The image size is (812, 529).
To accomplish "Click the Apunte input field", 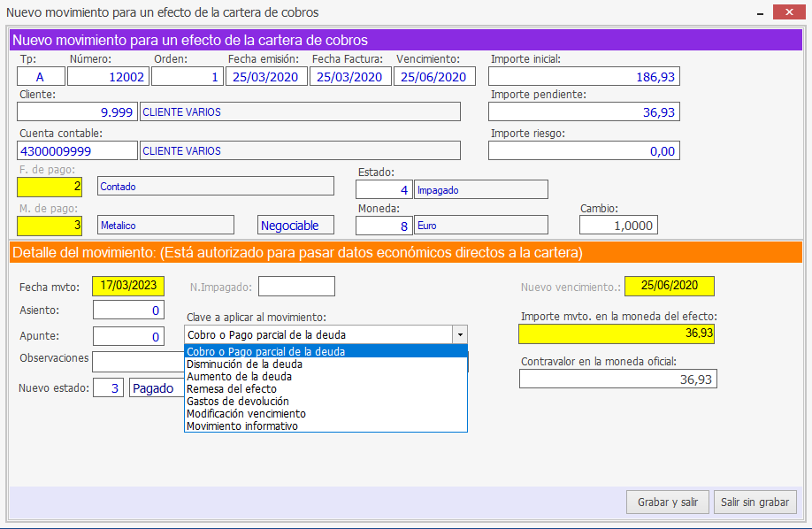I will point(128,337).
